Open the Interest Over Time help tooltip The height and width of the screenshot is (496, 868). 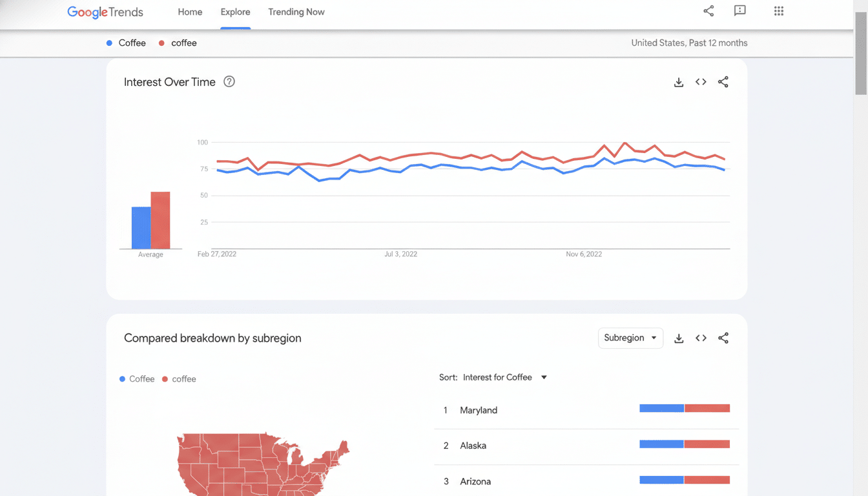229,81
